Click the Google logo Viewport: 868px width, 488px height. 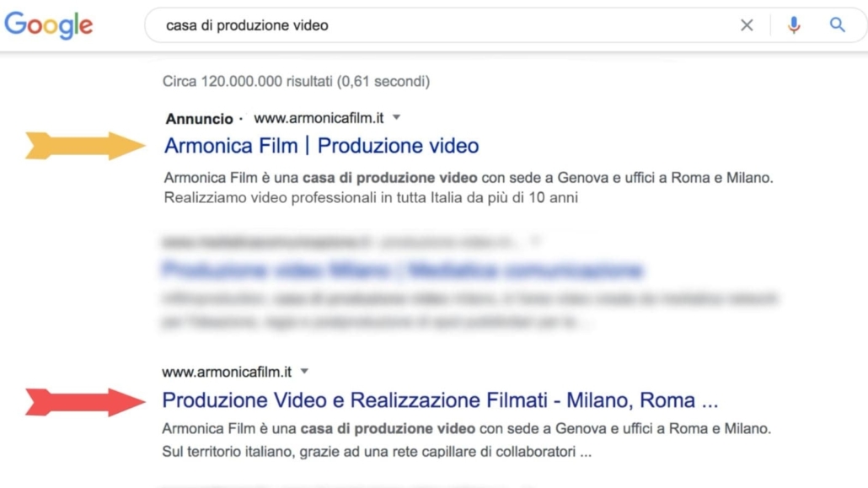pyautogui.click(x=49, y=25)
